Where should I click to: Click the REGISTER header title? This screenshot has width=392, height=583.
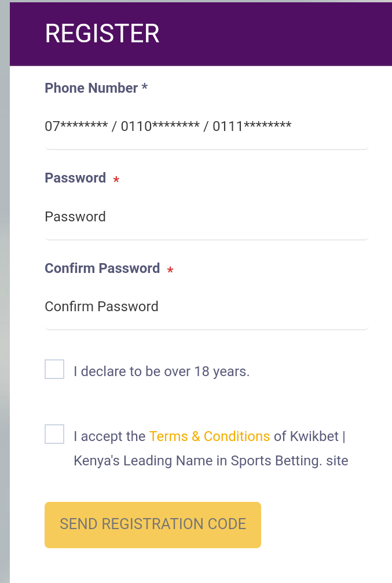tap(102, 34)
